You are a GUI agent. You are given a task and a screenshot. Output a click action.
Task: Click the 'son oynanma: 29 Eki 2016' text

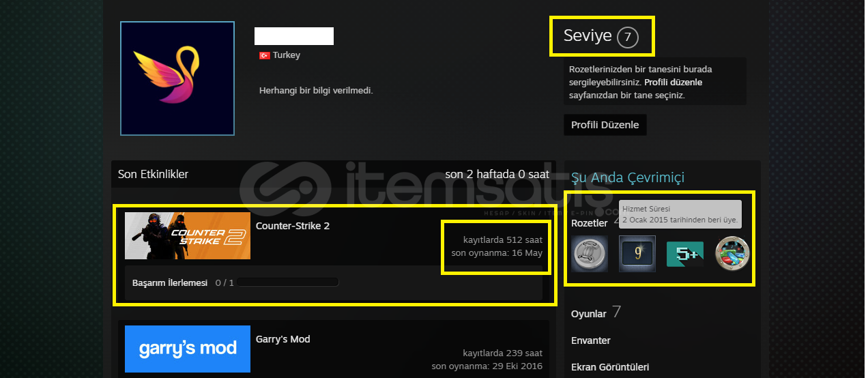[x=487, y=366]
